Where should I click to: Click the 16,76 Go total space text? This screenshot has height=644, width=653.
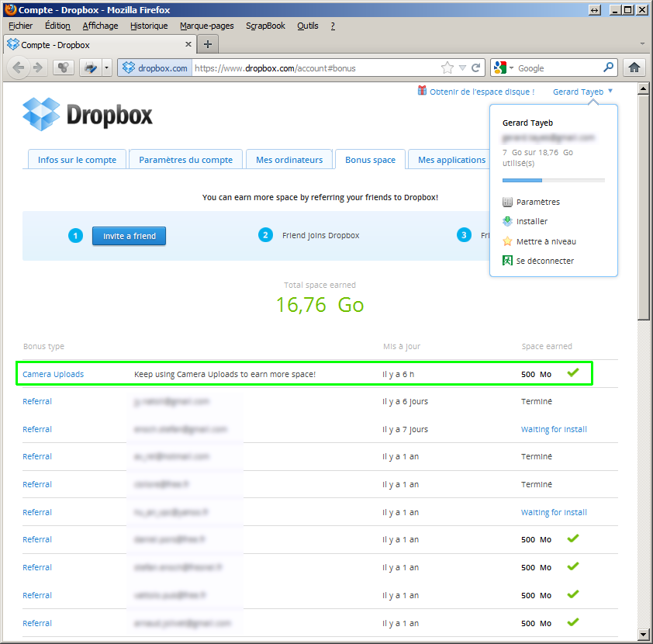click(x=320, y=304)
